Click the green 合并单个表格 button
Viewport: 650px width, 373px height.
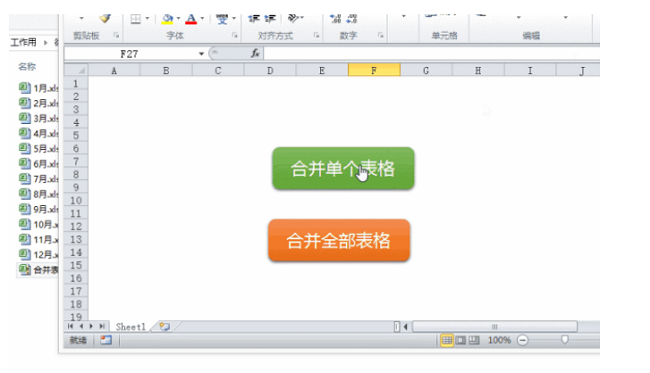(343, 168)
